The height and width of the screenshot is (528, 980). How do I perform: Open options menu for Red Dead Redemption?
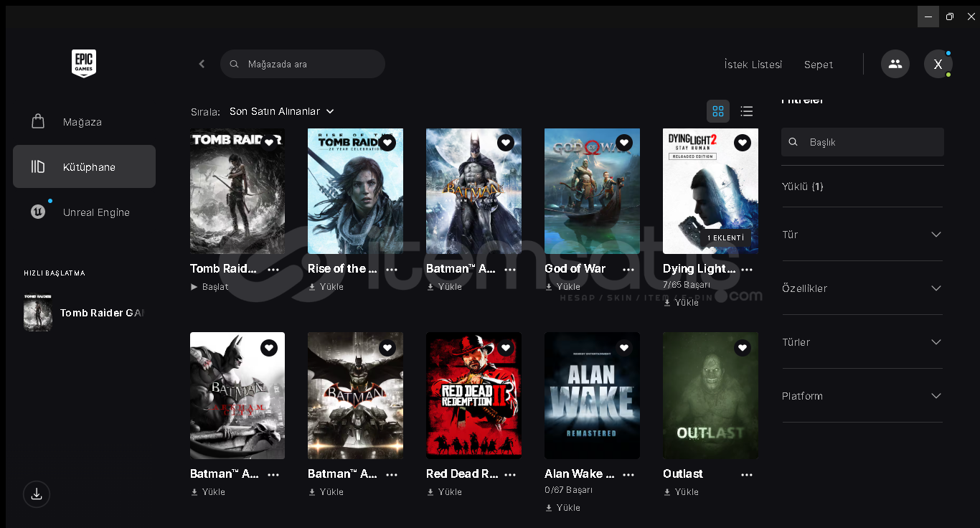(x=510, y=475)
